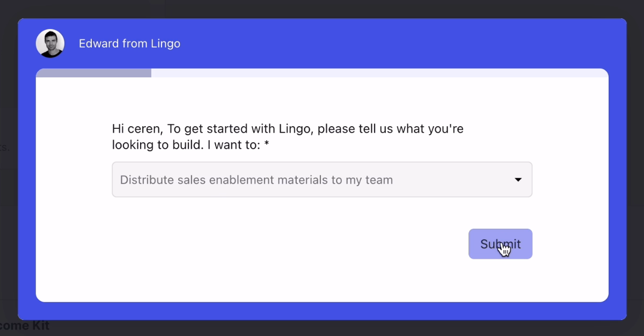Open the Welcome Kit link behind the modal
This screenshot has width=644, height=336.
pyautogui.click(x=24, y=326)
